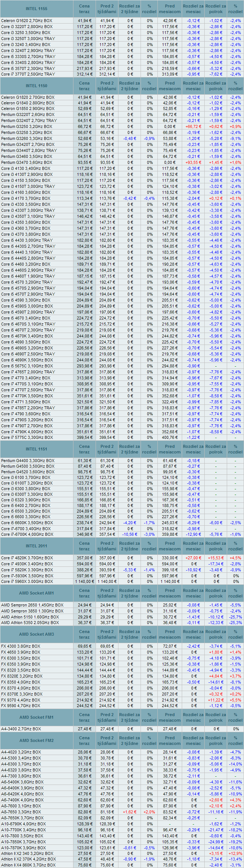Select the Core i7-6700K 4,00GHz BOX name

point(27,534)
